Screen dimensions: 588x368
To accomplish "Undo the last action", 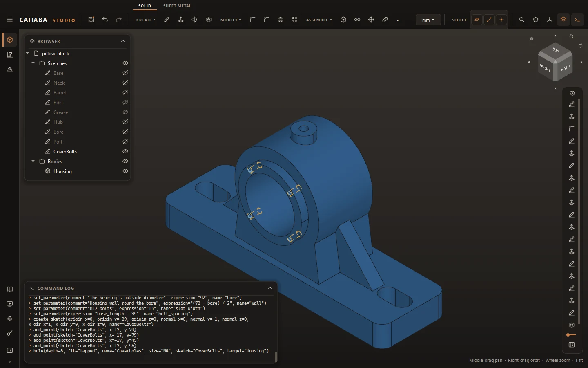I will 105,20.
